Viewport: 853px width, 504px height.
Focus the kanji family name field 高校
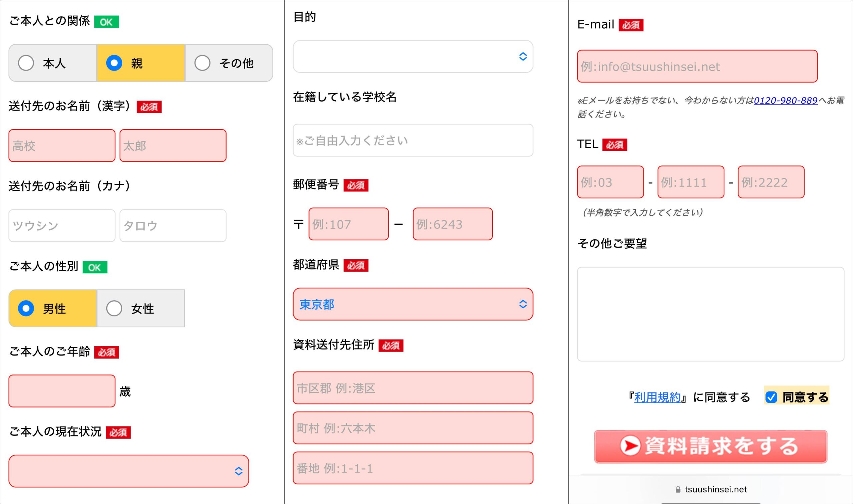[x=62, y=146]
